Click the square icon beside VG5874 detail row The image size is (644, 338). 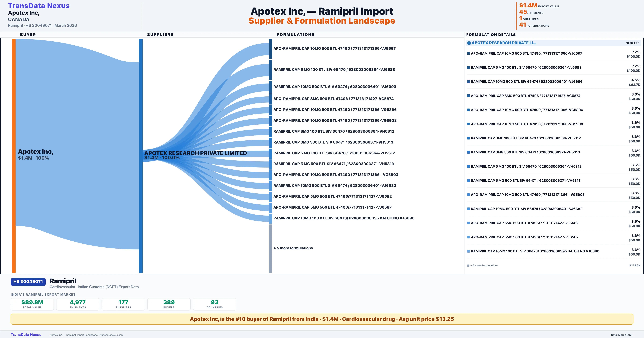469,96
